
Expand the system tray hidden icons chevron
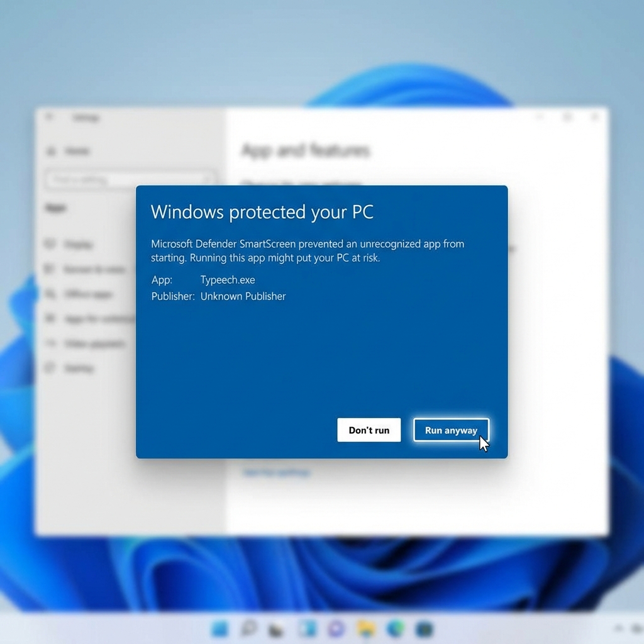pyautogui.click(x=619, y=628)
